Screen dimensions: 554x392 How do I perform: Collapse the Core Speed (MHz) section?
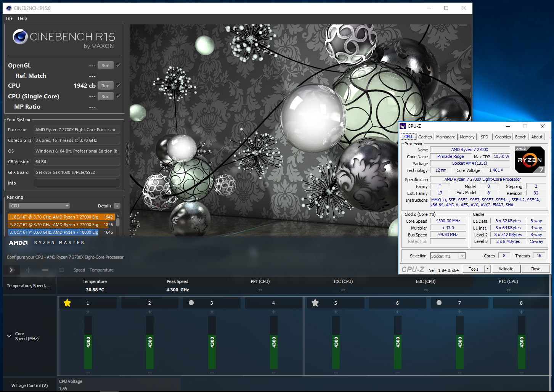tap(9, 336)
